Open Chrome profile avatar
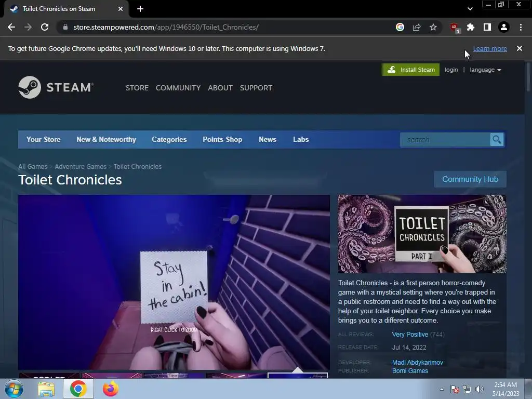This screenshot has width=532, height=399. pyautogui.click(x=504, y=27)
